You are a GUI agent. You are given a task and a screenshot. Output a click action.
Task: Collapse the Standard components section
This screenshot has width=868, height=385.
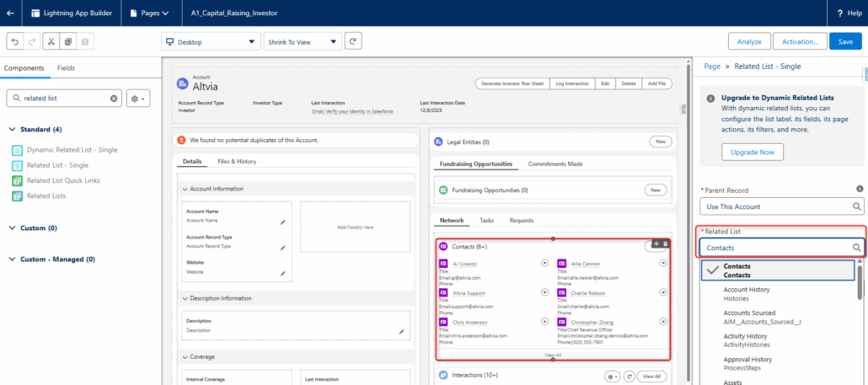[x=12, y=130]
